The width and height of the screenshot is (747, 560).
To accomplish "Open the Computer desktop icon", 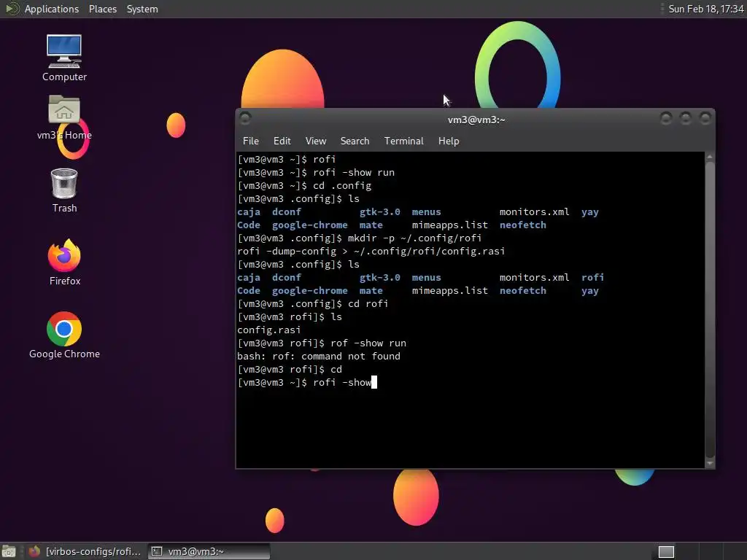I will pos(64,58).
